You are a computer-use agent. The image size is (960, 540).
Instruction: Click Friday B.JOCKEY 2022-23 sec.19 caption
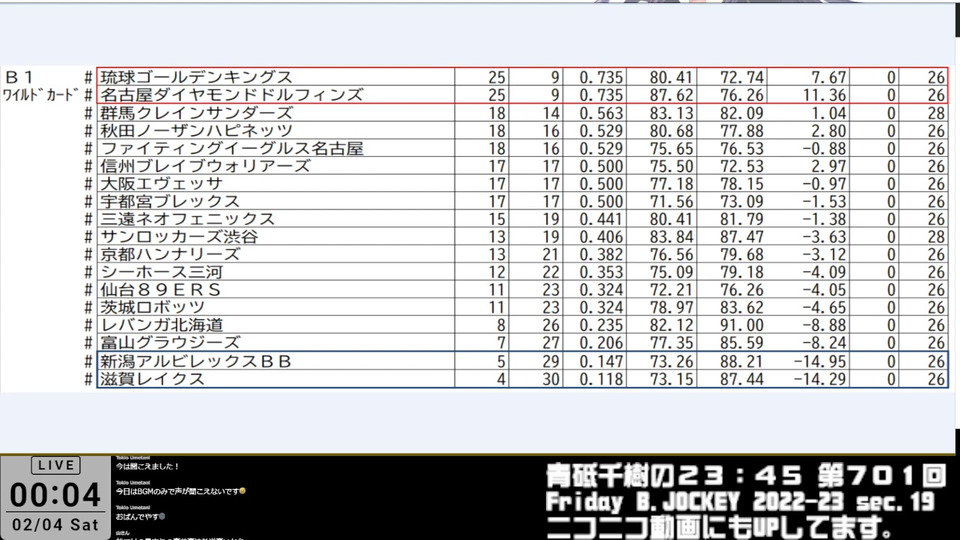pos(740,503)
